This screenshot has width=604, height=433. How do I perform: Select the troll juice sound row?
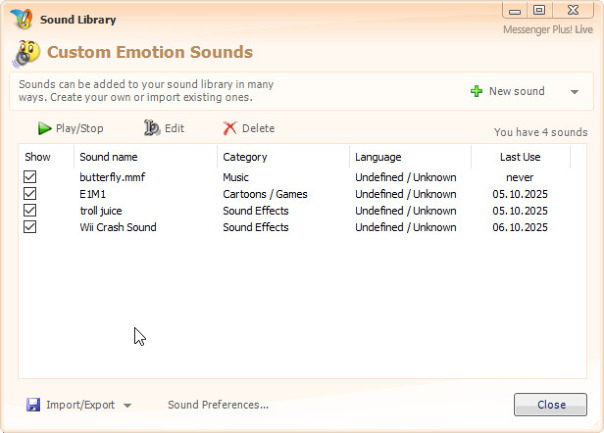tap(100, 211)
